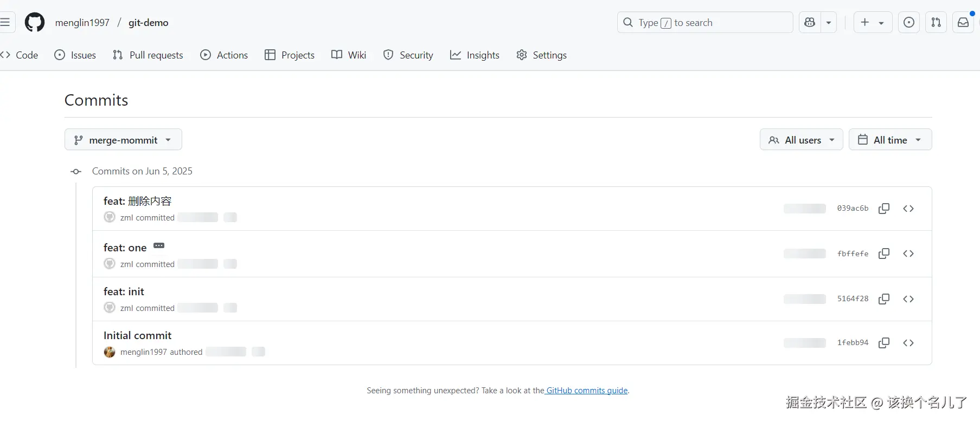
Task: Switch to the Security tab
Action: [408, 55]
